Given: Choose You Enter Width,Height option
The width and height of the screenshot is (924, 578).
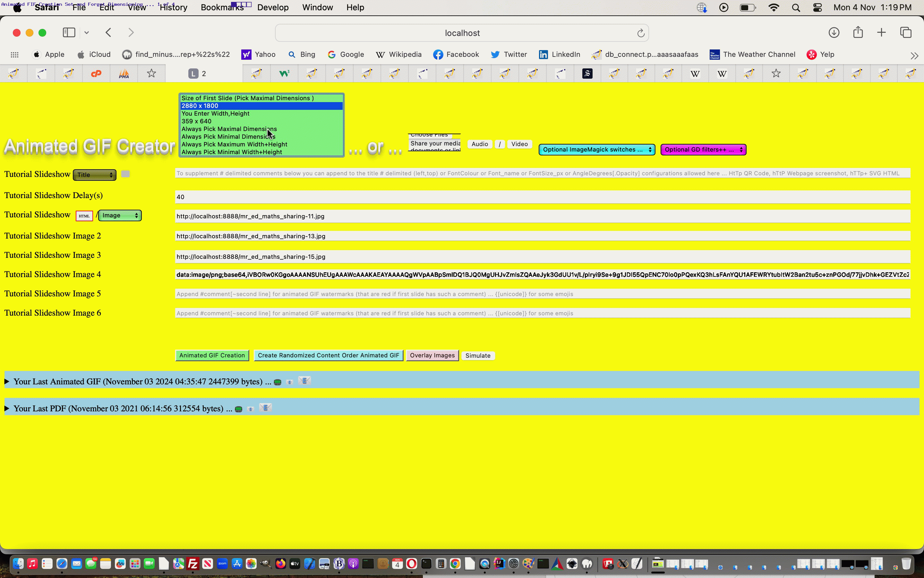Looking at the screenshot, I should pos(261,114).
